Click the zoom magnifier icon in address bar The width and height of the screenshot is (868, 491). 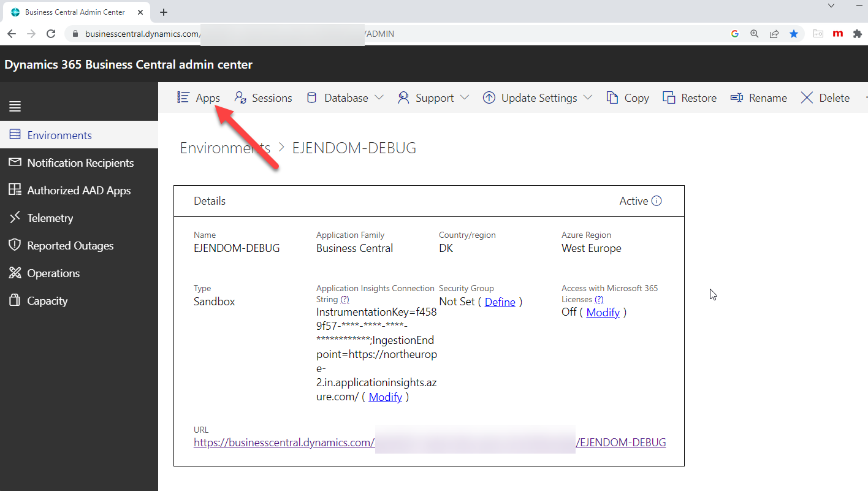click(755, 34)
